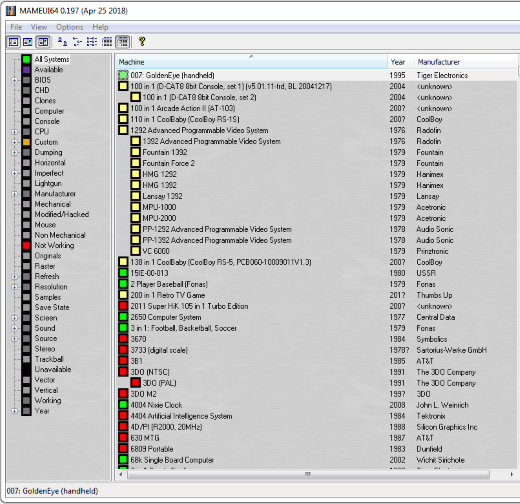
Task: Click the green icon beside 15IE-00-013
Action: [x=123, y=273]
